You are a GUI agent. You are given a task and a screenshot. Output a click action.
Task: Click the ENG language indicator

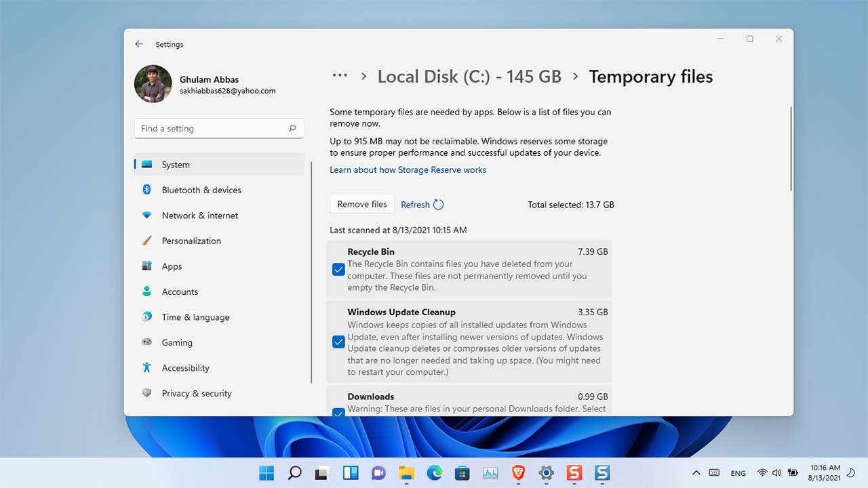pyautogui.click(x=738, y=473)
